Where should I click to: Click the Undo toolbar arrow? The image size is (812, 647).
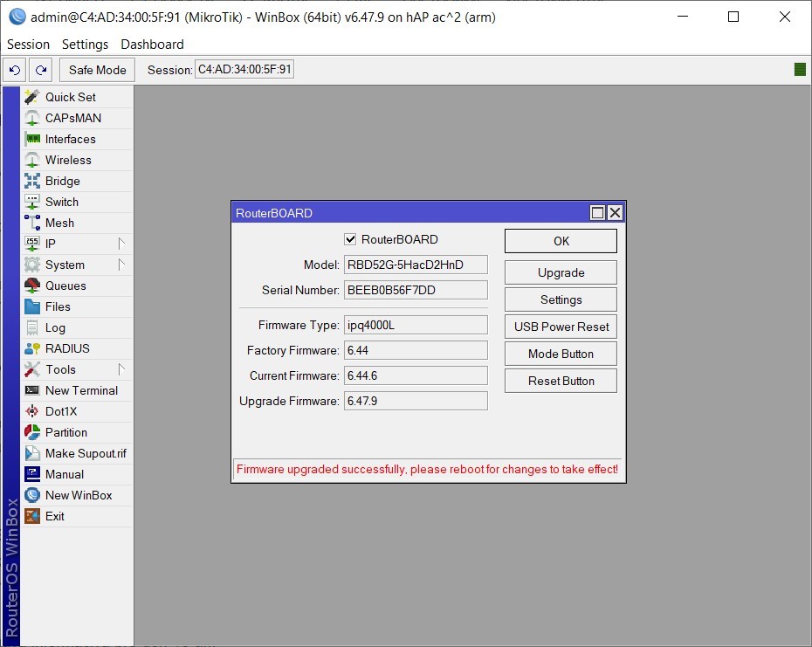[15, 70]
